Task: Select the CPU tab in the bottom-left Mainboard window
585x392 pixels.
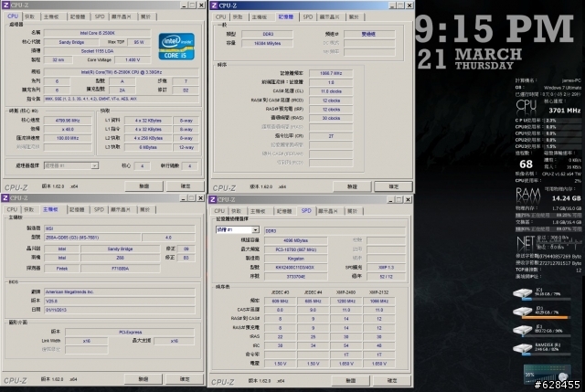Action: [x=12, y=210]
